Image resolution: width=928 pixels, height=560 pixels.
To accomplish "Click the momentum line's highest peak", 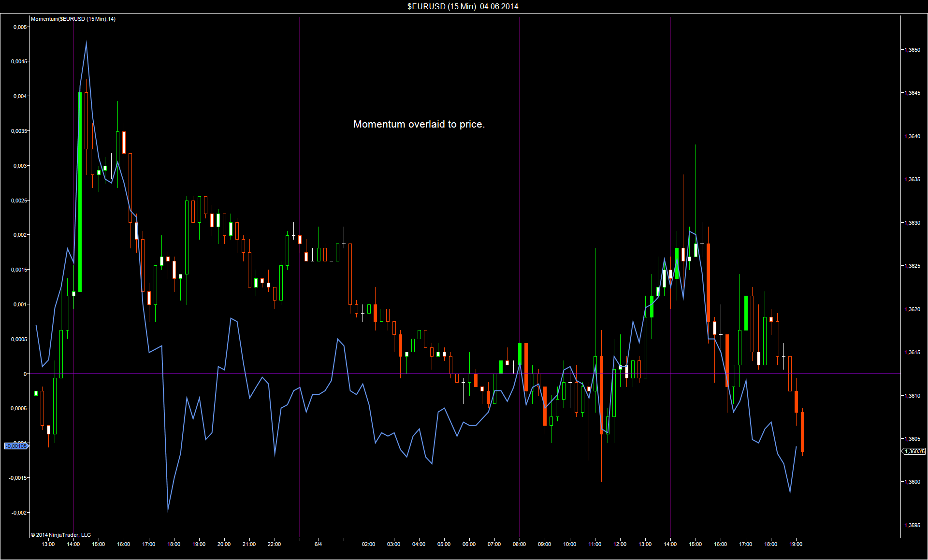I will (x=86, y=43).
